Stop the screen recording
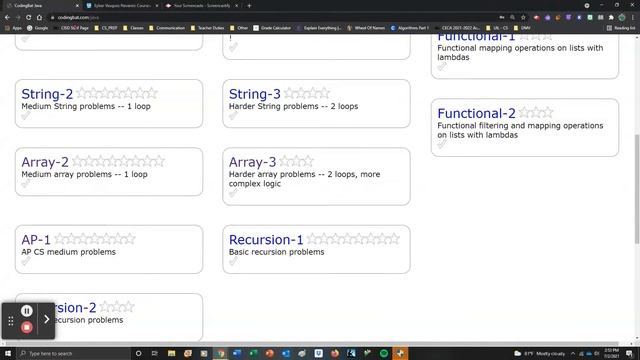The height and width of the screenshot is (360, 640). coord(27,327)
